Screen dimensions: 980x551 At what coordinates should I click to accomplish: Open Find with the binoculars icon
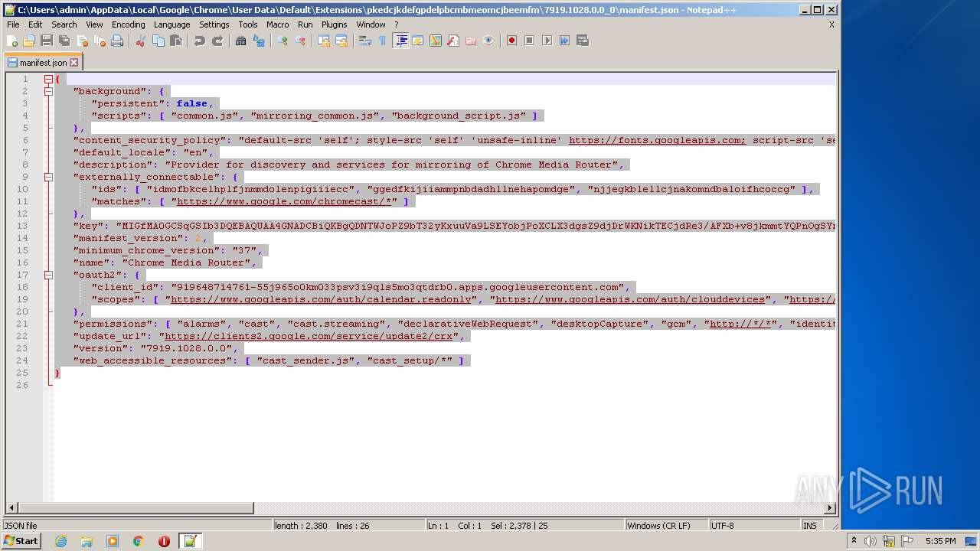(241, 41)
